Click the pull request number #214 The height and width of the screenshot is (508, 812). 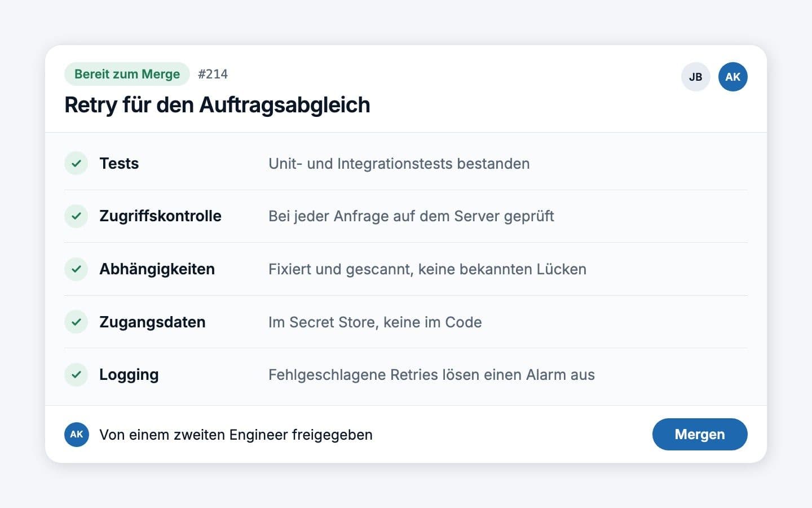point(213,74)
